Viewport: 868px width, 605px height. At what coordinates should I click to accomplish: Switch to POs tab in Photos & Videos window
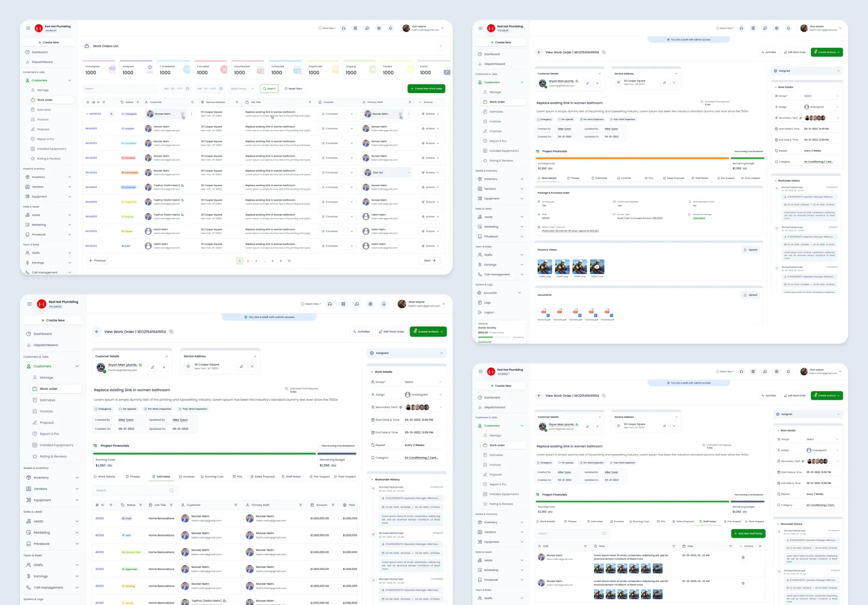click(x=649, y=178)
